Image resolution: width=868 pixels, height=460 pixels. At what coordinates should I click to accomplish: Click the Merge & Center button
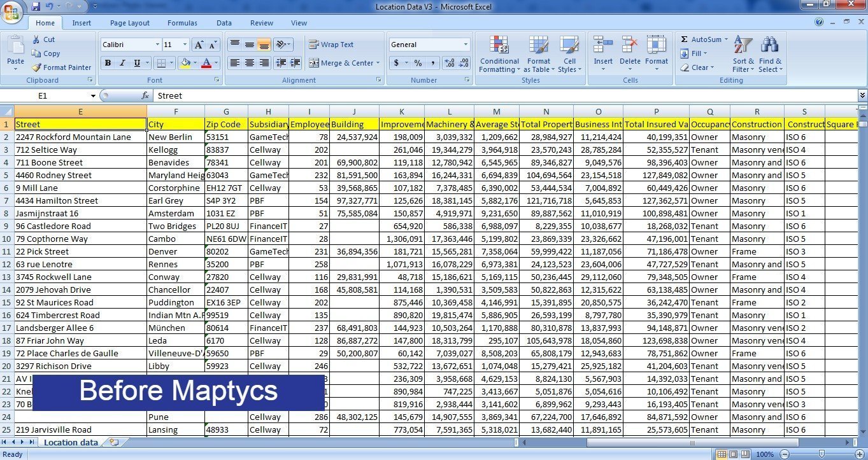341,63
